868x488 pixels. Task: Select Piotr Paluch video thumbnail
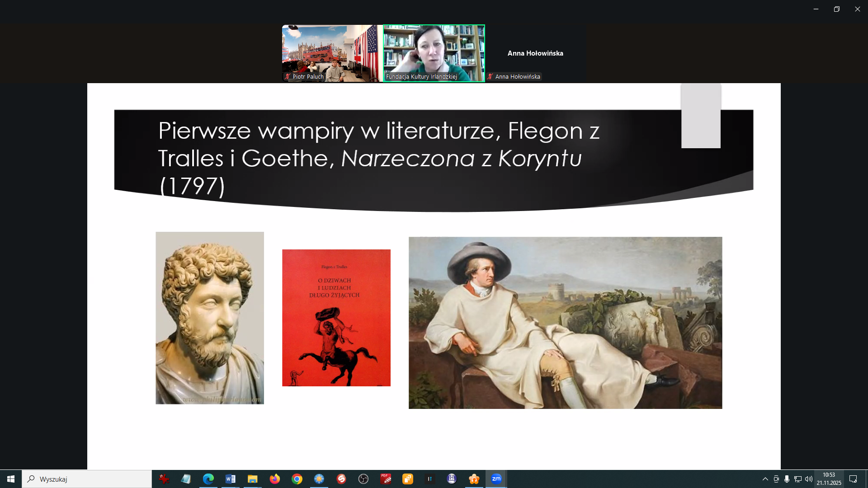coord(332,53)
